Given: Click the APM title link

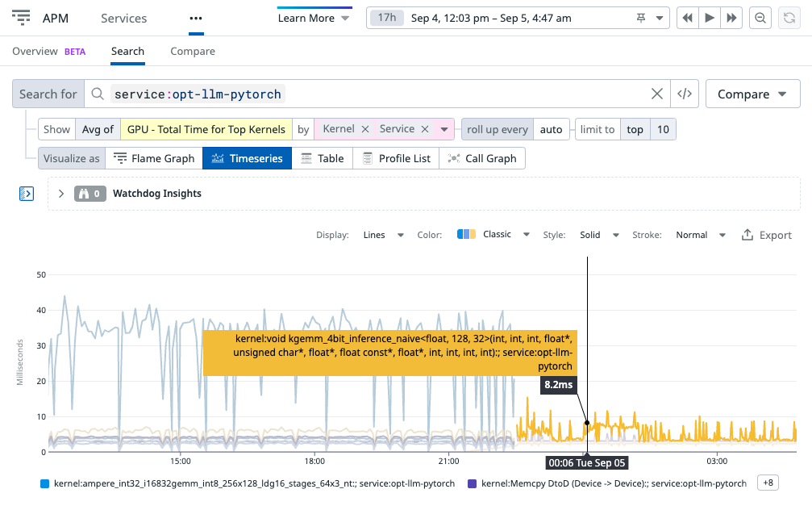Looking at the screenshot, I should (56, 18).
